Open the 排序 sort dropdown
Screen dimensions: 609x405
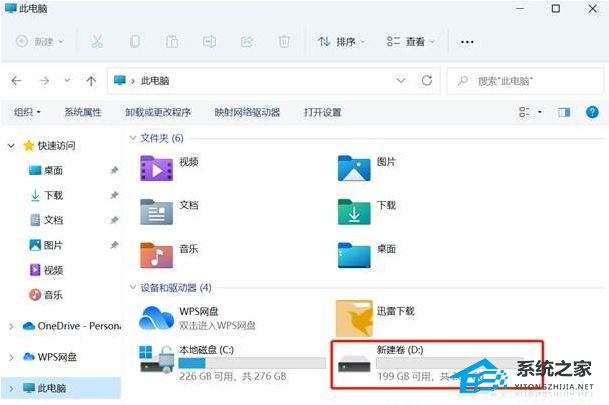pyautogui.click(x=342, y=42)
